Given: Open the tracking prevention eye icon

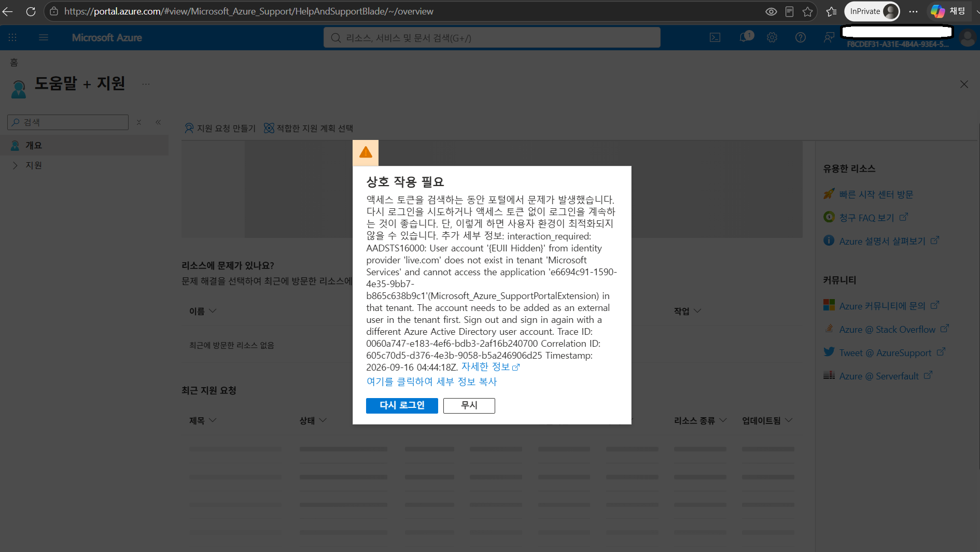Looking at the screenshot, I should pos(771,11).
